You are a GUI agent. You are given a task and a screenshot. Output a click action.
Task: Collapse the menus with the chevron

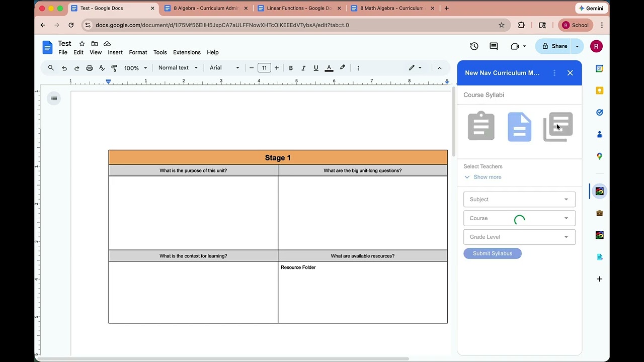[x=439, y=68]
